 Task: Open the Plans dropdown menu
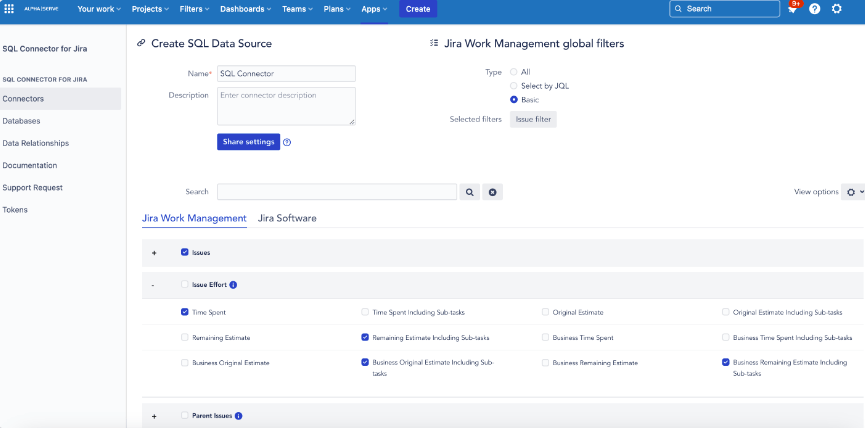[x=337, y=9]
